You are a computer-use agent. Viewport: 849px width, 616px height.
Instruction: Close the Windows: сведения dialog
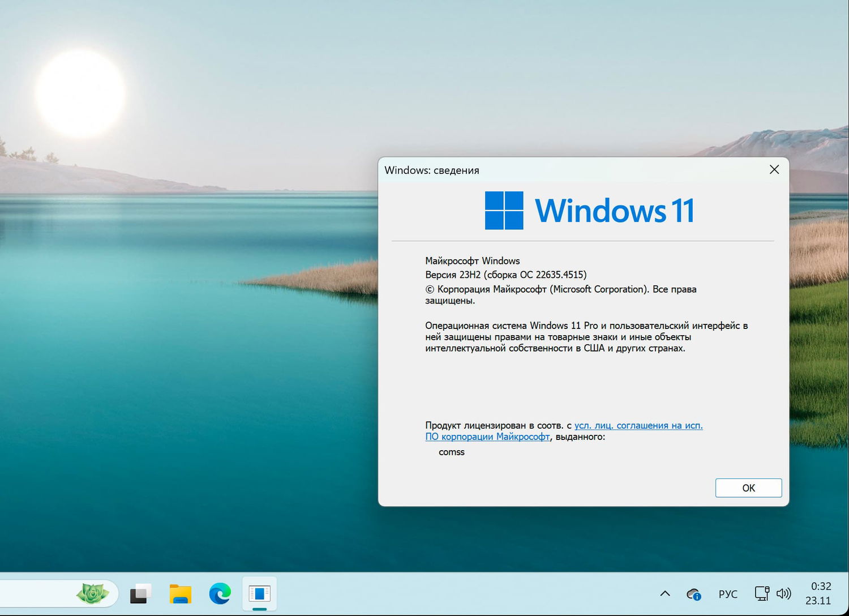pos(774,169)
